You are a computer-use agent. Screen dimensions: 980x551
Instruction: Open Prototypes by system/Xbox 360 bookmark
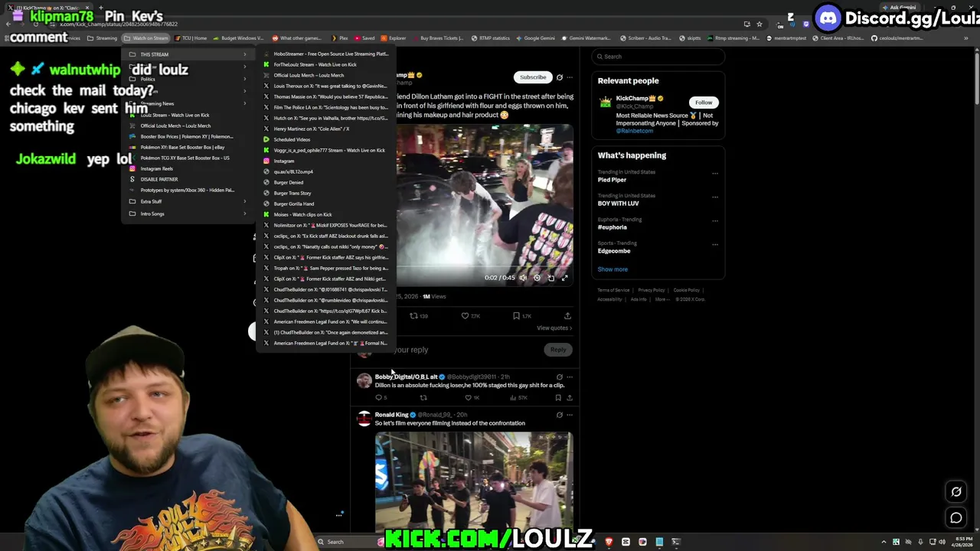point(187,190)
